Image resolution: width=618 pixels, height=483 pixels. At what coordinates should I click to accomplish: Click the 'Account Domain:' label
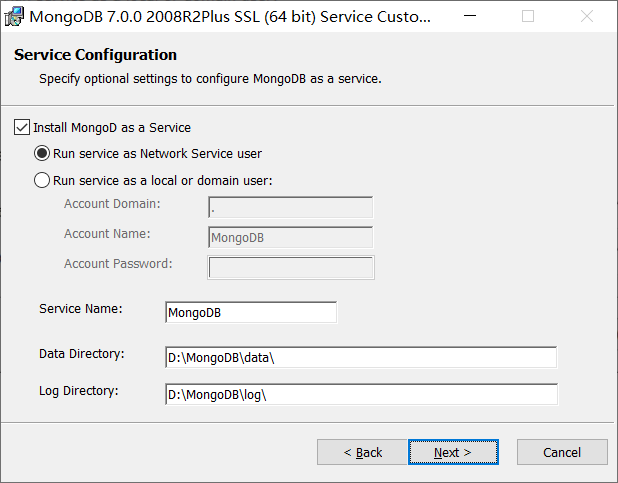coord(112,203)
